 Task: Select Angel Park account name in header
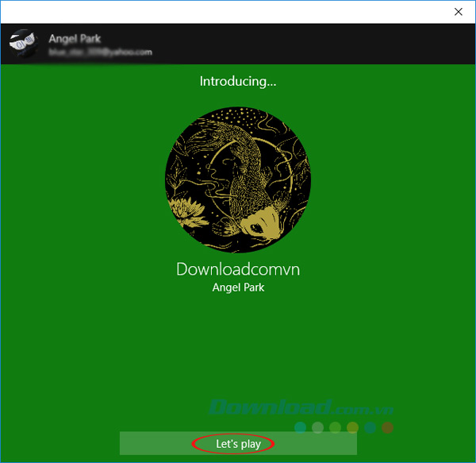point(75,38)
